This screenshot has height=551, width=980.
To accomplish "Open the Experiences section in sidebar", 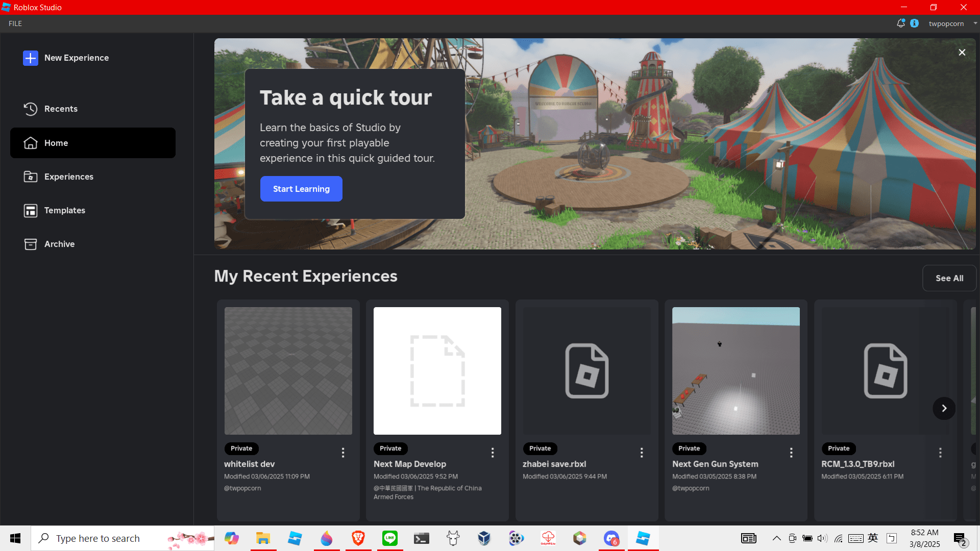I will point(68,177).
